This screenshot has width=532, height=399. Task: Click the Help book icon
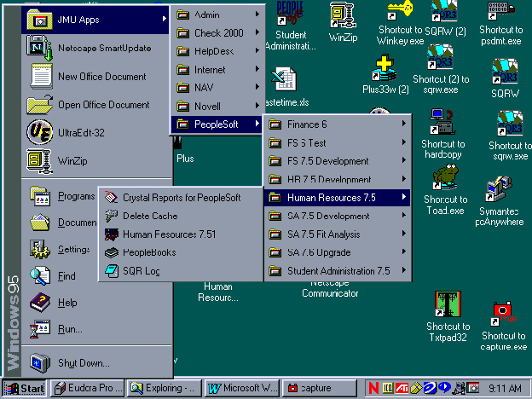click(x=40, y=303)
